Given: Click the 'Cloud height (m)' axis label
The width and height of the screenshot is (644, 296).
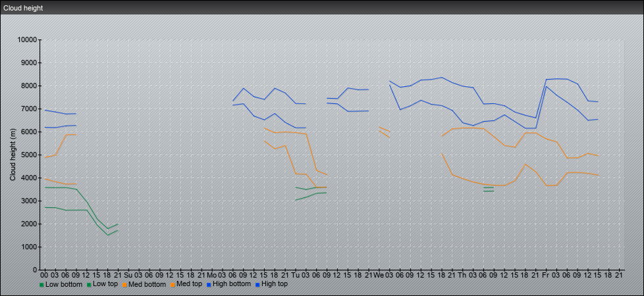Looking at the screenshot, I should (13, 155).
